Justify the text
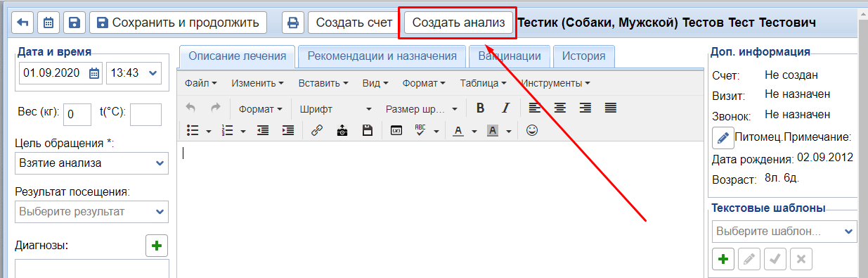This screenshot has height=278, width=868. pyautogui.click(x=611, y=108)
